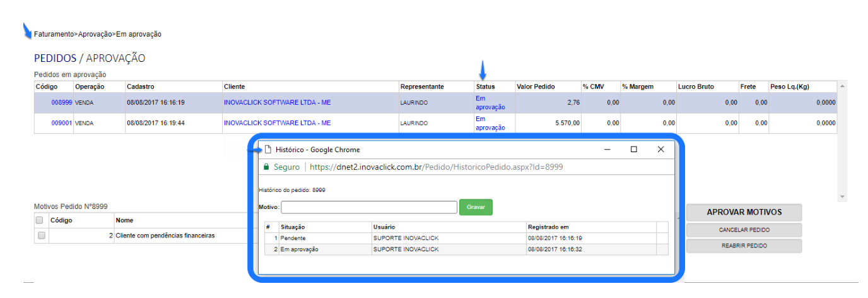Click the PEDIDOS heading link

[55, 58]
